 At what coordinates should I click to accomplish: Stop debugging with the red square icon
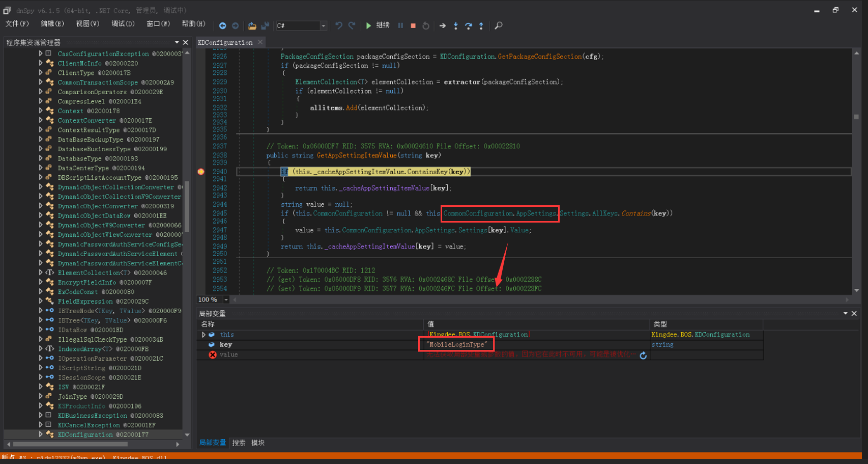413,25
